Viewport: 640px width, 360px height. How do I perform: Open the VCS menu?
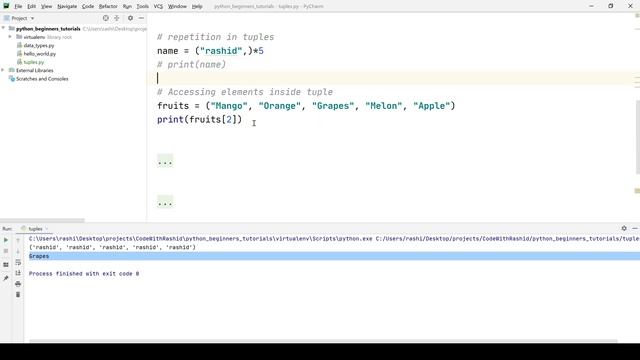(x=158, y=7)
